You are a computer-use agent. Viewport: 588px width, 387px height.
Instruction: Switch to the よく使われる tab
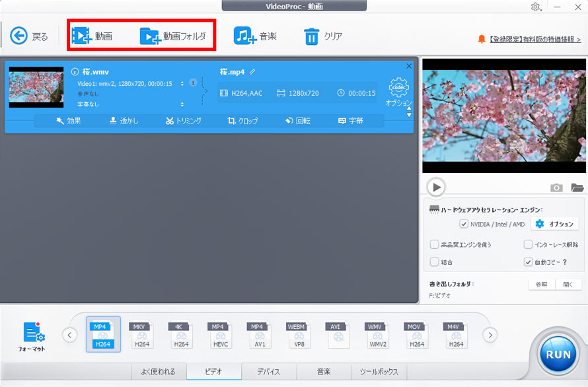coord(159,372)
